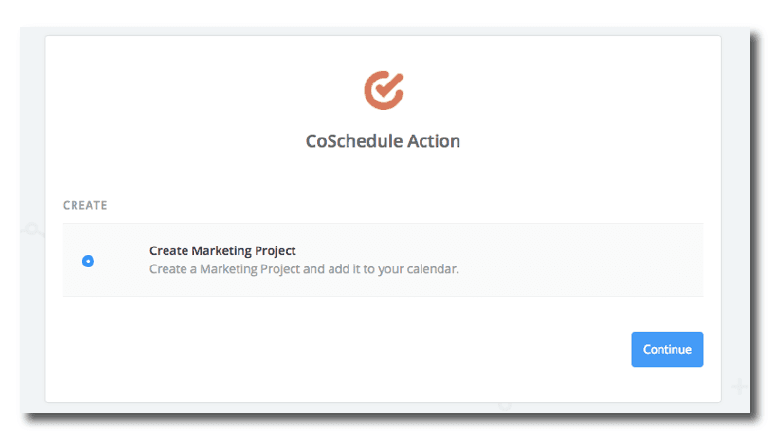This screenshot has height=438, width=770.
Task: Click the Create Marketing Project title text
Action: (x=222, y=251)
